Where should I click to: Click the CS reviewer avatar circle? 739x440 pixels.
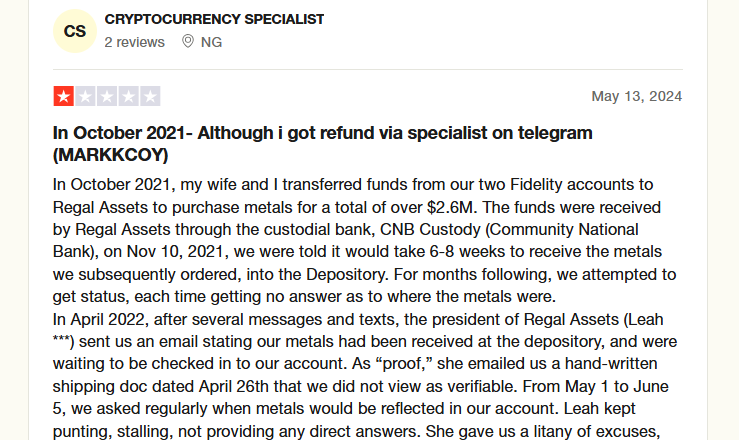(x=75, y=31)
